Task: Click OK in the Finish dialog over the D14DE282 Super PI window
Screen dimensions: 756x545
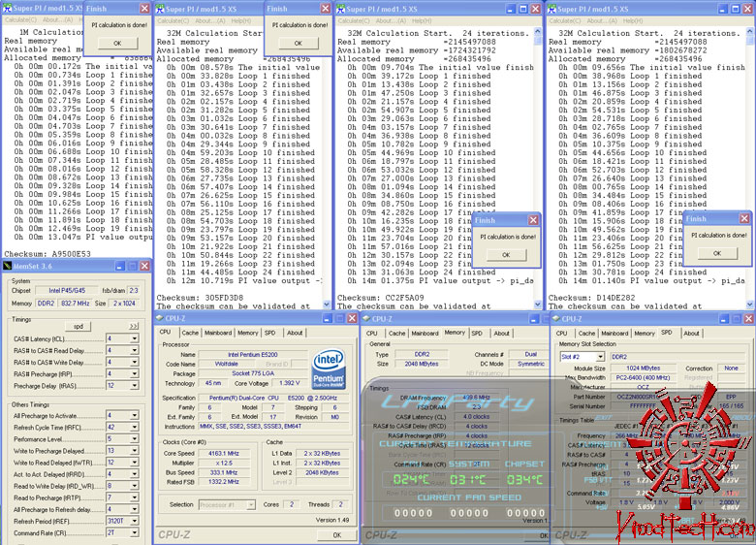Action: click(x=717, y=253)
